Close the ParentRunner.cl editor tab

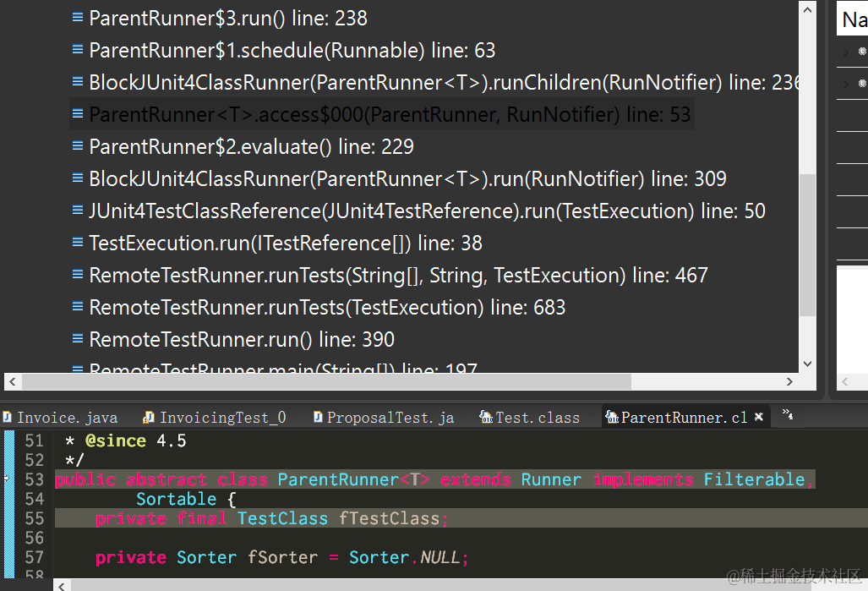759,417
